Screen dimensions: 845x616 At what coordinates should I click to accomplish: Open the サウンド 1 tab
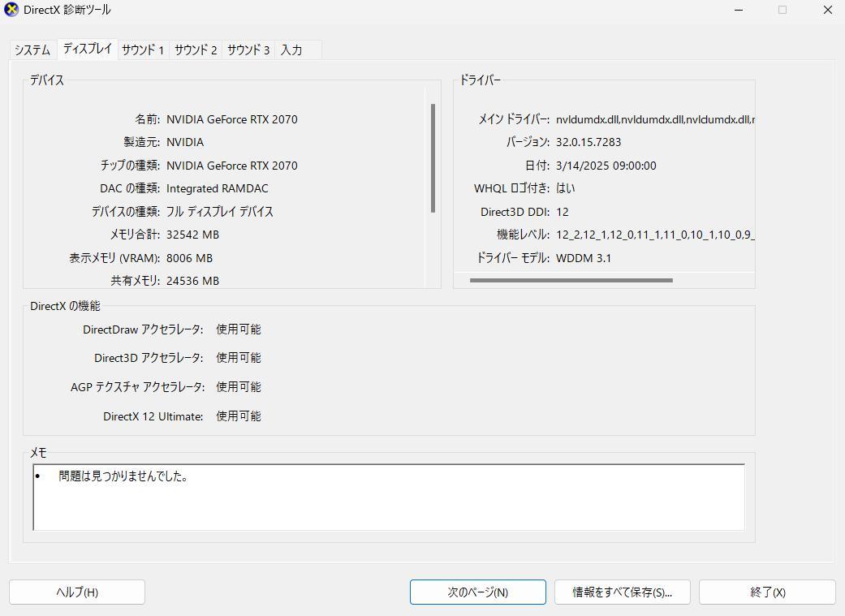(x=143, y=50)
